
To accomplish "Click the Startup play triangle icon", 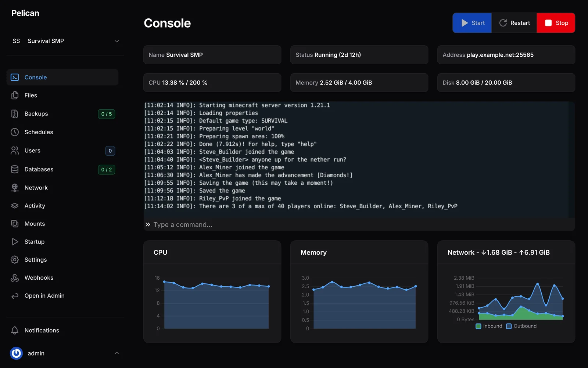I will coord(15,242).
